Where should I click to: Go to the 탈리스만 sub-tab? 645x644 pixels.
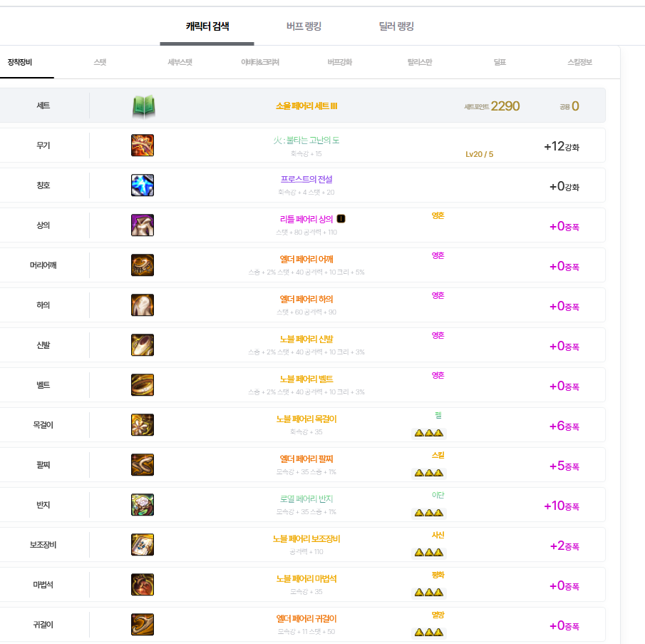coord(419,62)
